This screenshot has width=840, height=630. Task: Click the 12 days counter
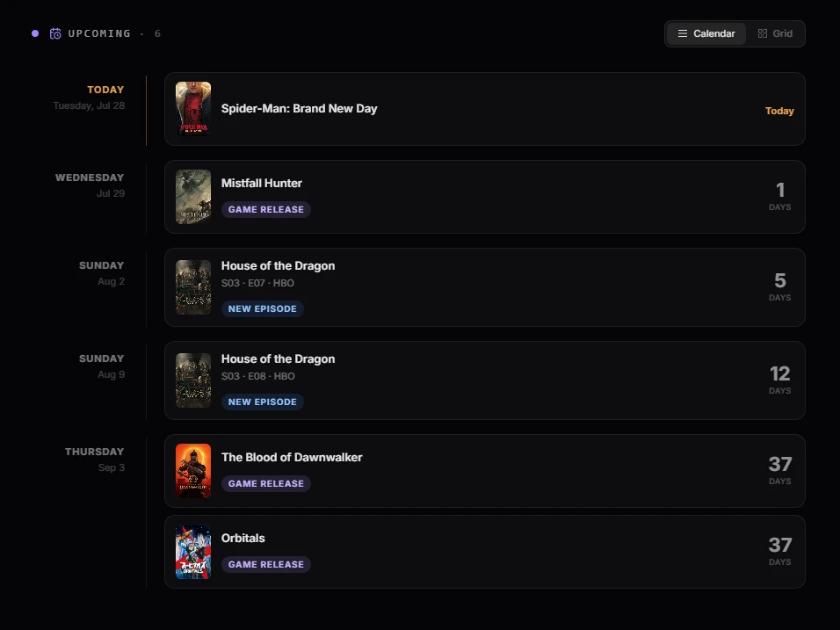780,380
